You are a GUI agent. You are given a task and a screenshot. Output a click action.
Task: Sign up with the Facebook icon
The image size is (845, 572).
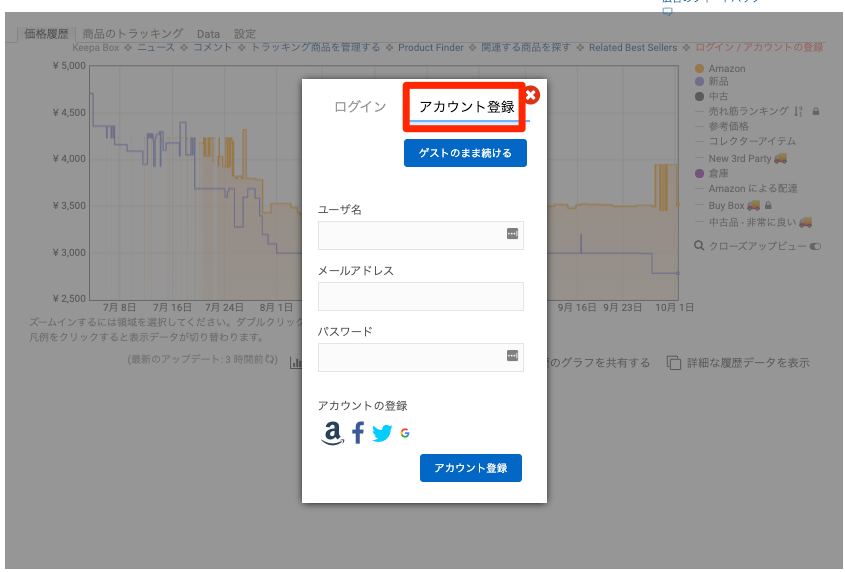(x=358, y=433)
